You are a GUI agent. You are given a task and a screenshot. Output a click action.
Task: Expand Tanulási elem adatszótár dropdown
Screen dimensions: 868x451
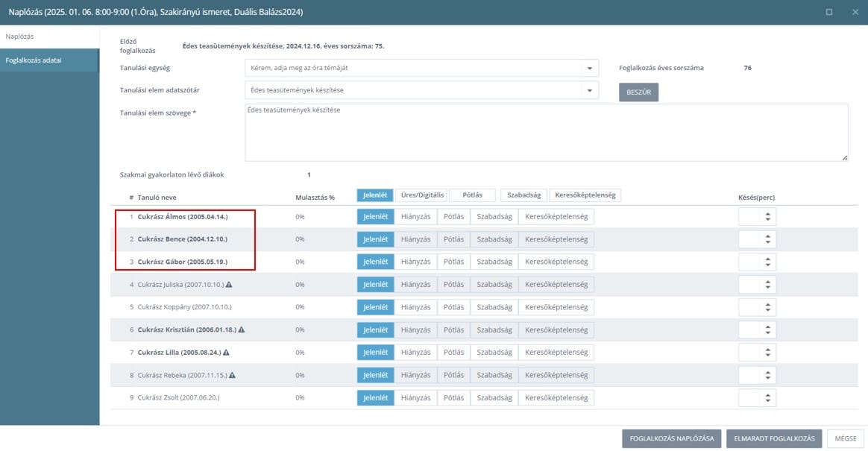[421, 90]
